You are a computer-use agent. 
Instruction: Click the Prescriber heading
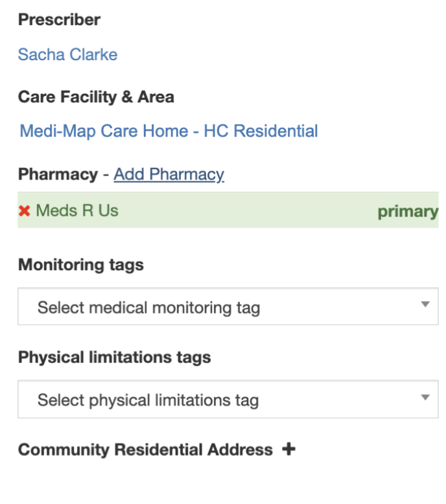tap(59, 20)
